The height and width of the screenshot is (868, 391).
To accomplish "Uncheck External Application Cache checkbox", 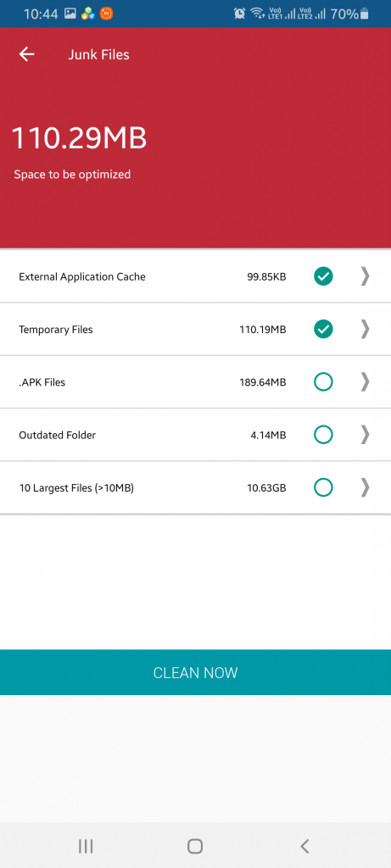I will tap(323, 276).
